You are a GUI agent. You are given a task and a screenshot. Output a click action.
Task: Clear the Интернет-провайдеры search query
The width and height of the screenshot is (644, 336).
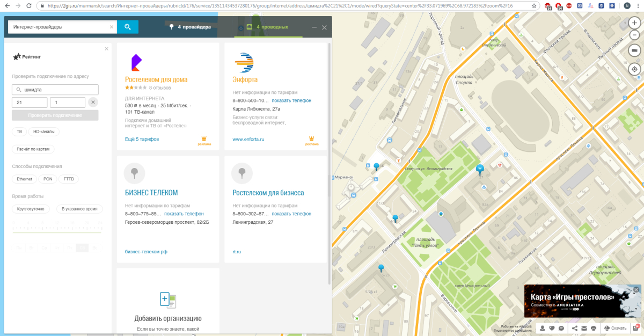(x=112, y=27)
